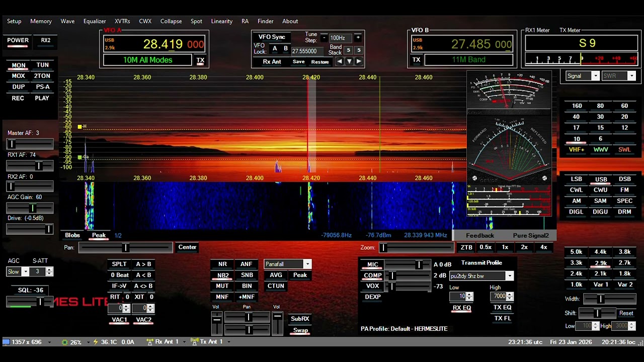Click the first Band Stack 5 box

pos(348,50)
